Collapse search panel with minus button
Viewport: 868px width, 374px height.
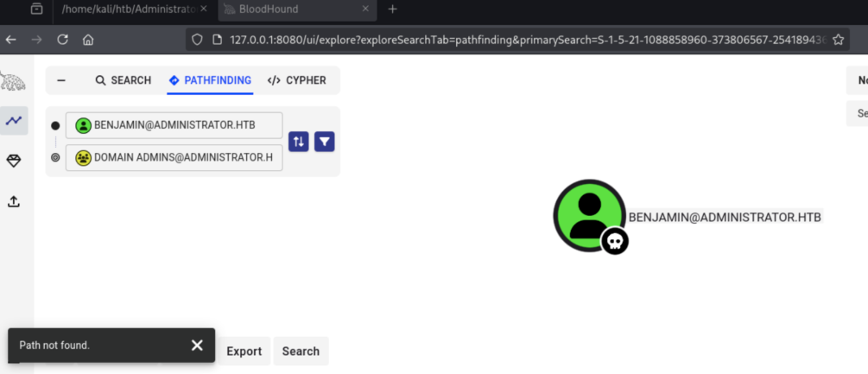[x=61, y=80]
